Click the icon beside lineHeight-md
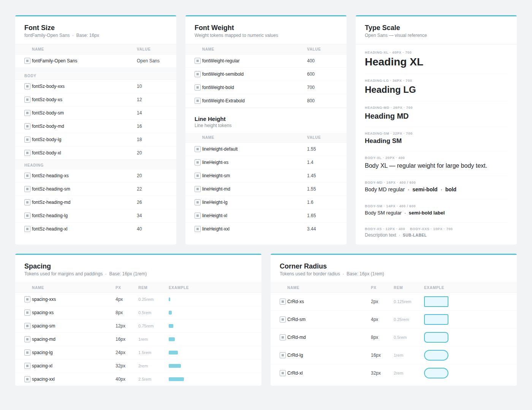Screen dimensions: 532x410 tap(198, 189)
